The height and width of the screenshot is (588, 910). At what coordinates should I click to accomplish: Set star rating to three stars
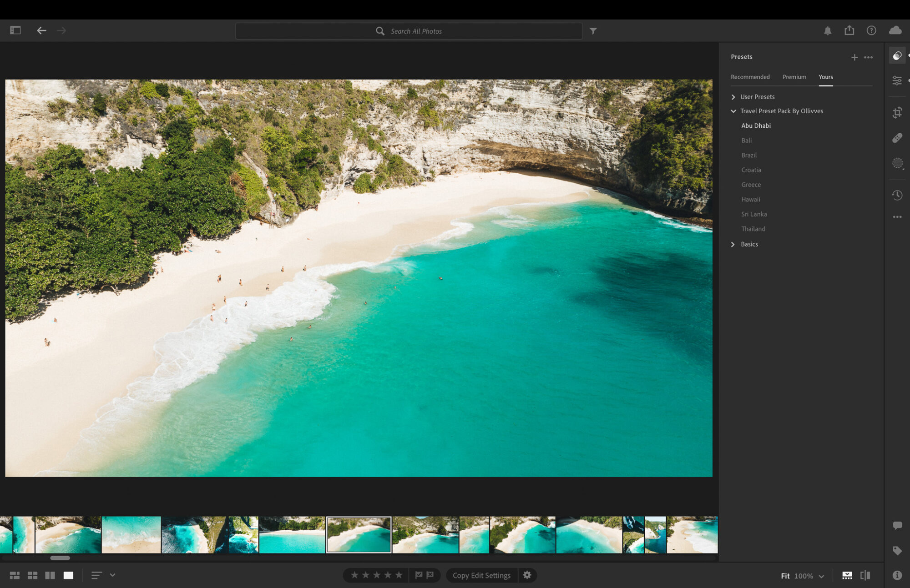click(x=377, y=575)
